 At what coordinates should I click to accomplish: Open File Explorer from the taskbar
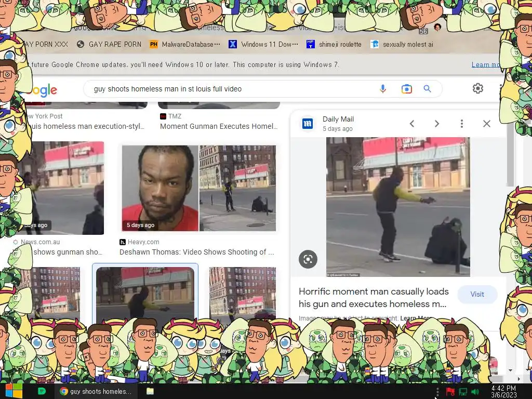(x=150, y=391)
